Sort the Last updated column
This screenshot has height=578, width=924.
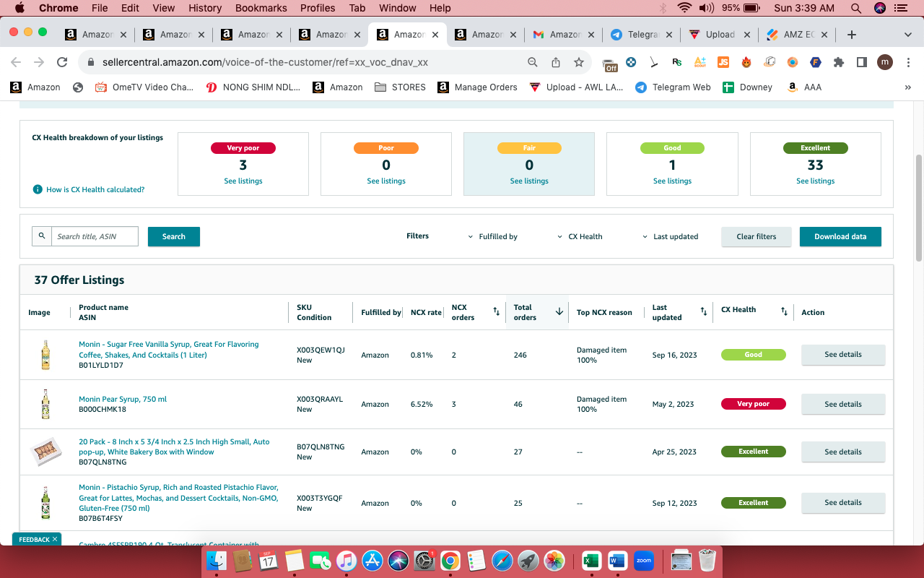click(x=704, y=311)
